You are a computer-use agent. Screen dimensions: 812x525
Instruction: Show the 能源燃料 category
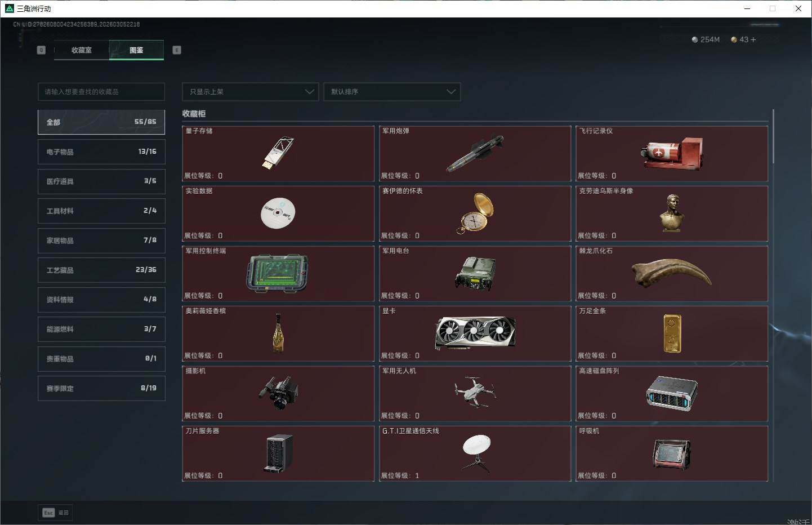[x=101, y=329]
